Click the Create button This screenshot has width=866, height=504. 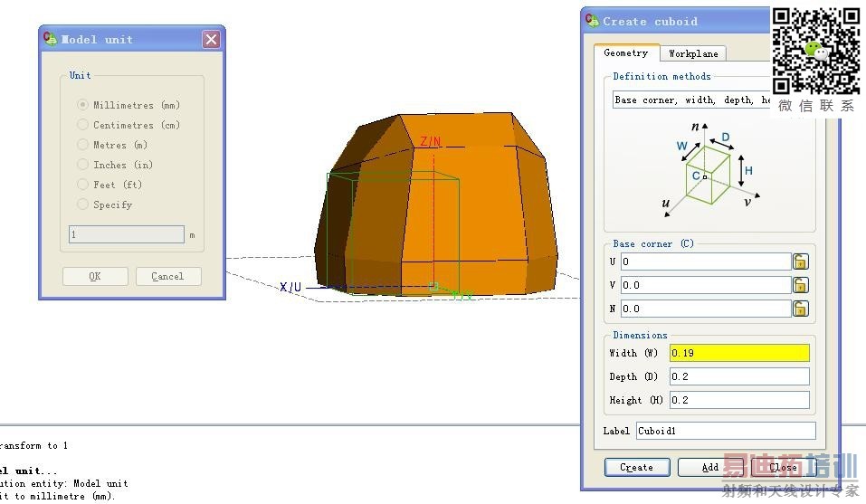[637, 467]
